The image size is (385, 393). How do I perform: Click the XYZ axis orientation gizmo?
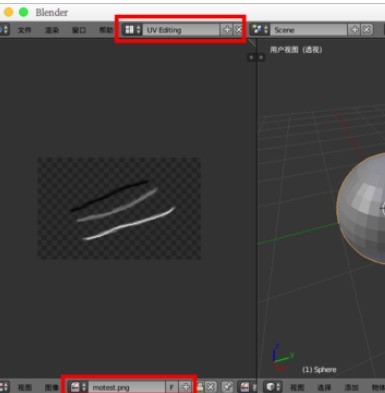(x=282, y=358)
